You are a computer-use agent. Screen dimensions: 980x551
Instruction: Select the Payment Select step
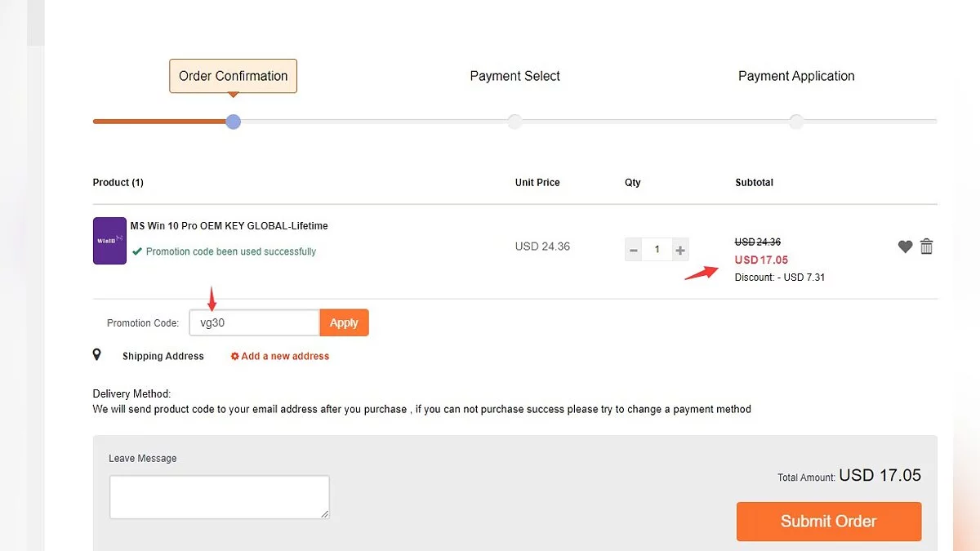514,76
